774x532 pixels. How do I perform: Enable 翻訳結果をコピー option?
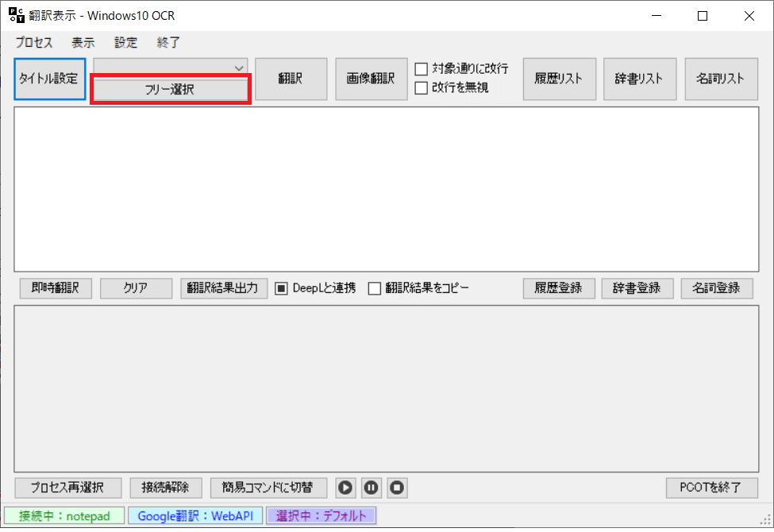(373, 288)
